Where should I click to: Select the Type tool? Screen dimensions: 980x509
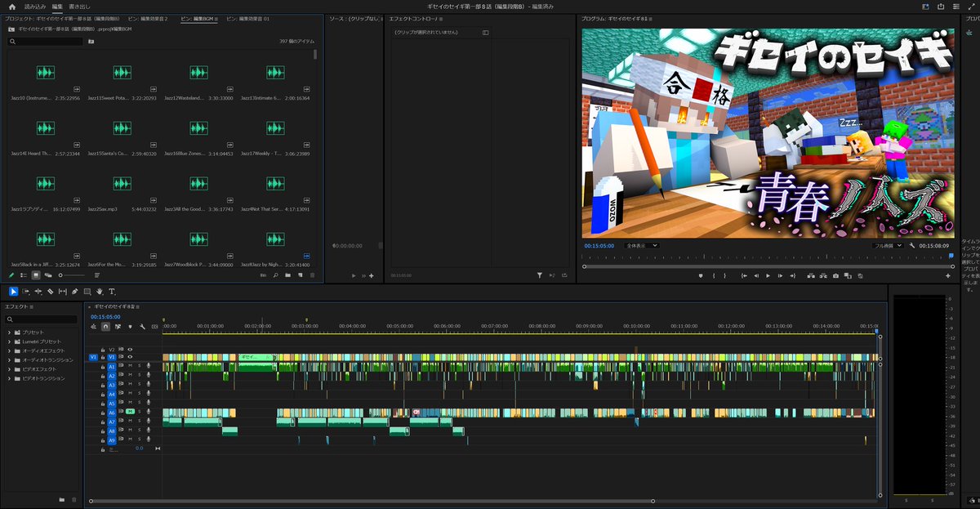112,291
